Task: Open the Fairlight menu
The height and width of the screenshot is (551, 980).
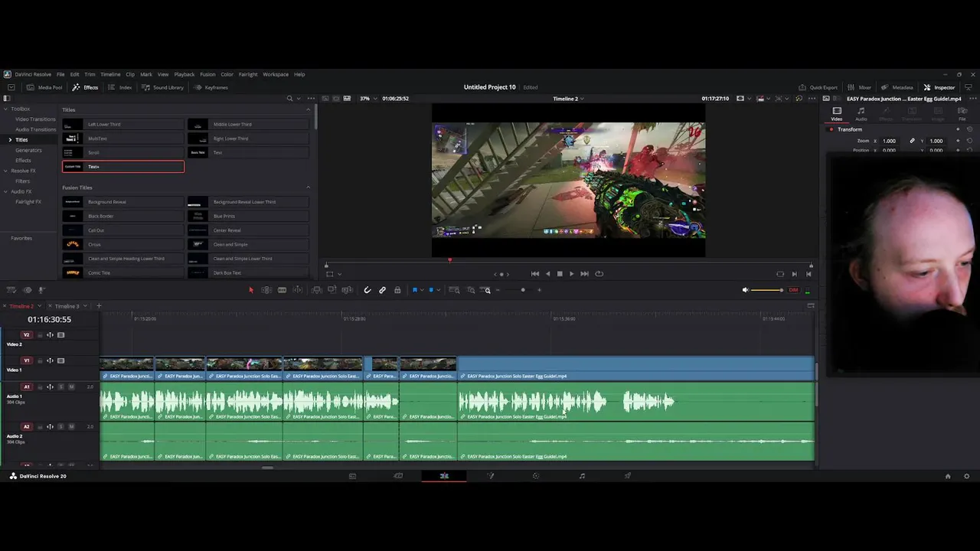Action: [248, 74]
